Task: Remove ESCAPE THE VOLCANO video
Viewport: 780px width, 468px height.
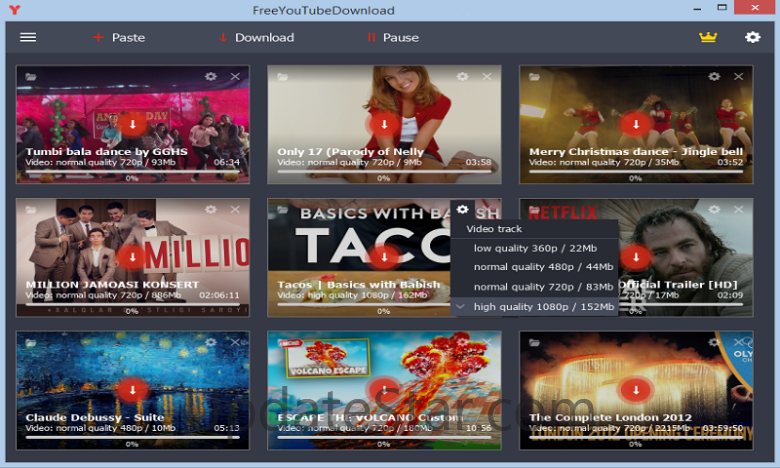Action: (x=487, y=342)
